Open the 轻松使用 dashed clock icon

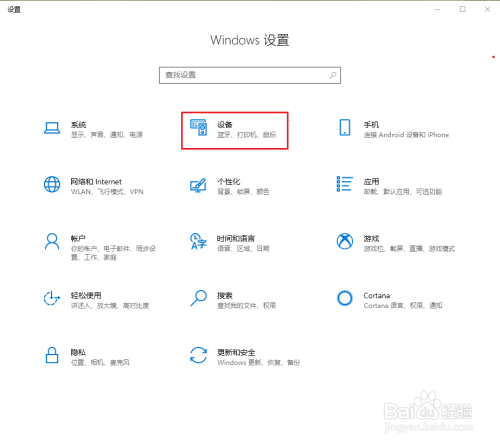pos(52,298)
